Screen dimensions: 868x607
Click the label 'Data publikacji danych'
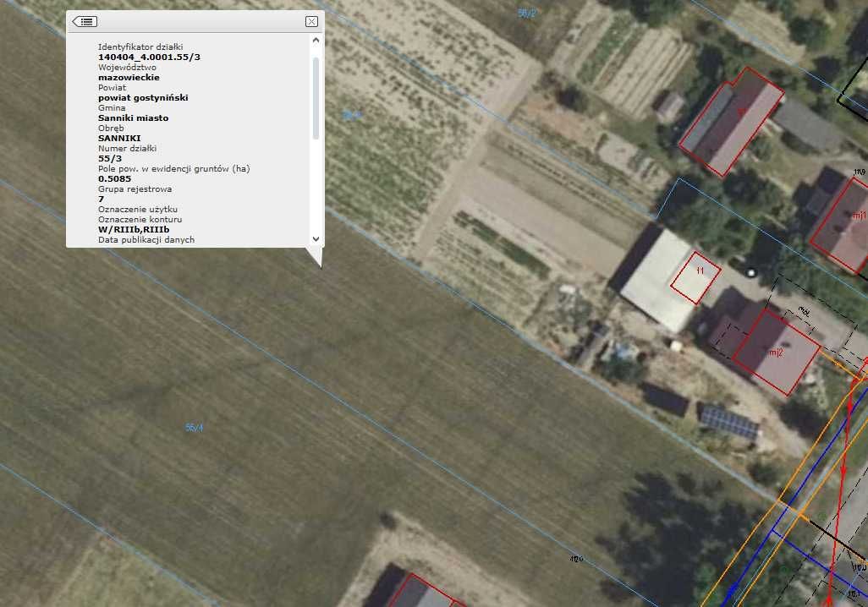tap(146, 239)
